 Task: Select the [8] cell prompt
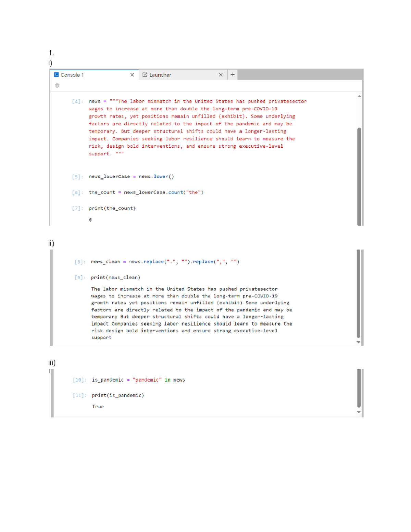[x=79, y=262]
